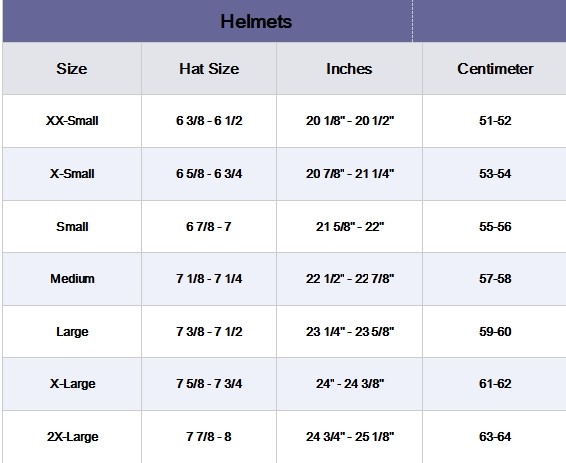This screenshot has width=566, height=463.
Task: Select the Medium size cell
Action: (72, 279)
